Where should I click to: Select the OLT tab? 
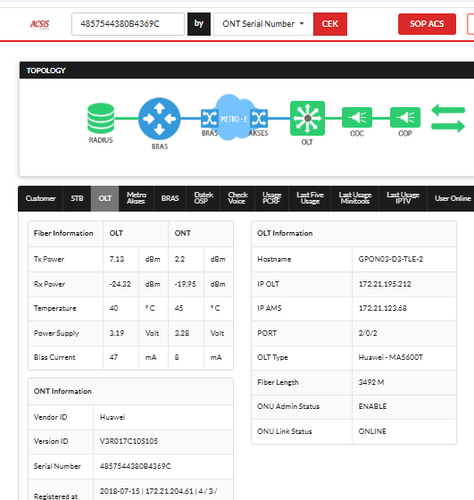coord(105,198)
